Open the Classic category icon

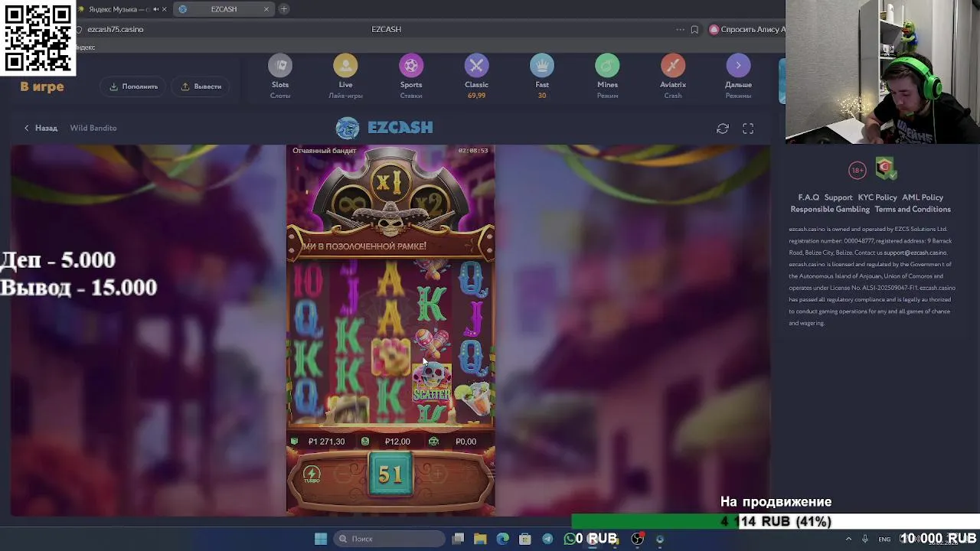click(x=476, y=66)
